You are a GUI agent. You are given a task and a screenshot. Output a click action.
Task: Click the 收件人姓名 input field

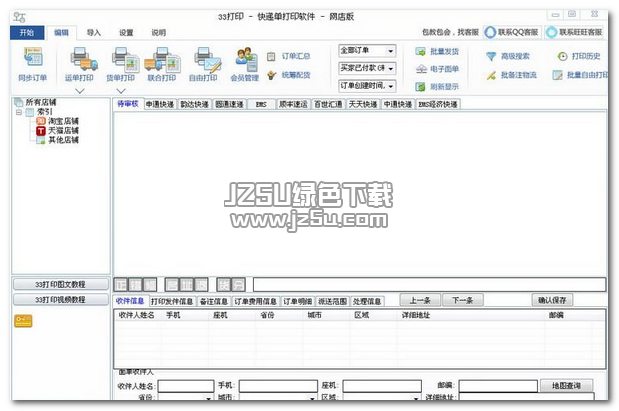(186, 386)
